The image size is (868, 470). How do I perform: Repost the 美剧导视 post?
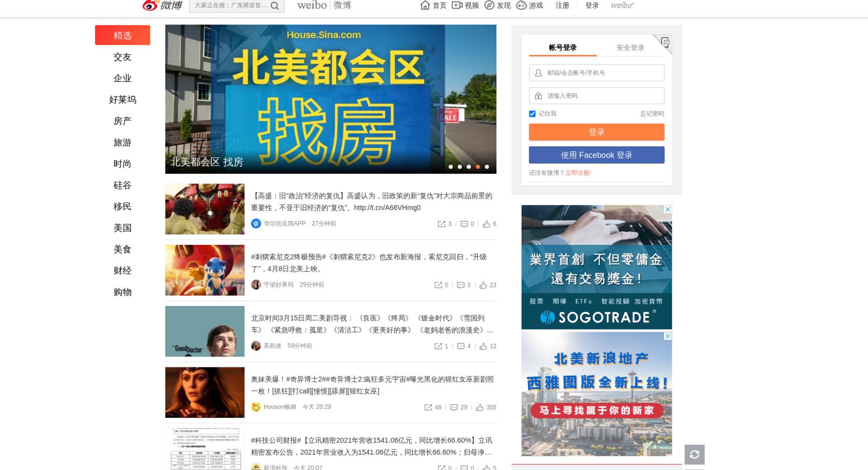[x=438, y=346]
